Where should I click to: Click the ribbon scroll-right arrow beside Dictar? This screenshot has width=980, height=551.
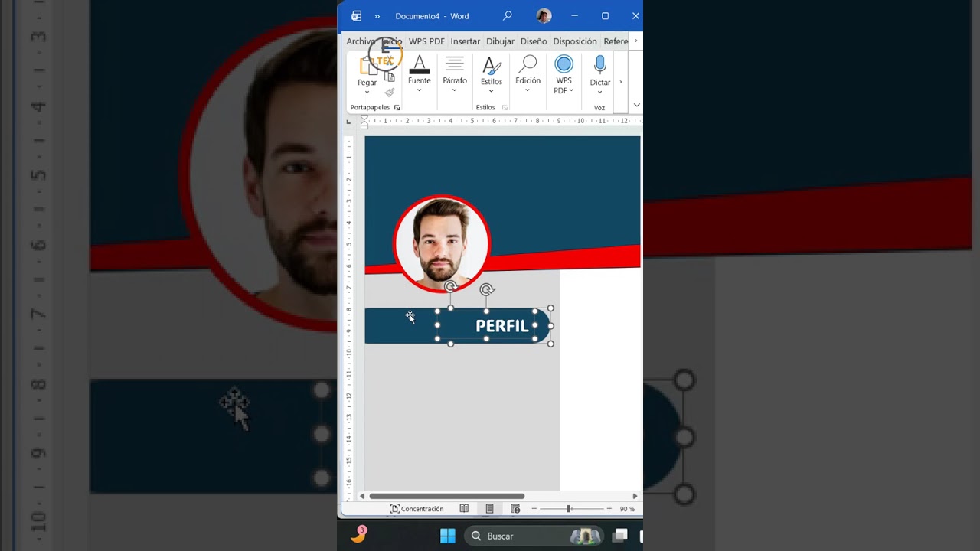(620, 82)
